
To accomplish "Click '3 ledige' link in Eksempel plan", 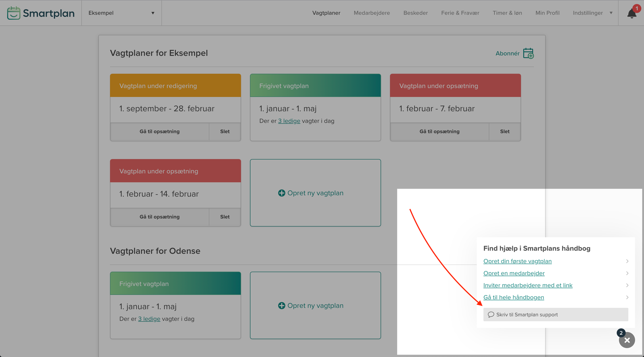I will (x=289, y=121).
